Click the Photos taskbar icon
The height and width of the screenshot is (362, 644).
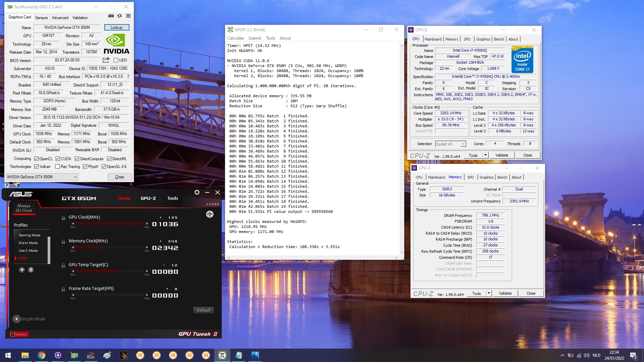[255, 355]
